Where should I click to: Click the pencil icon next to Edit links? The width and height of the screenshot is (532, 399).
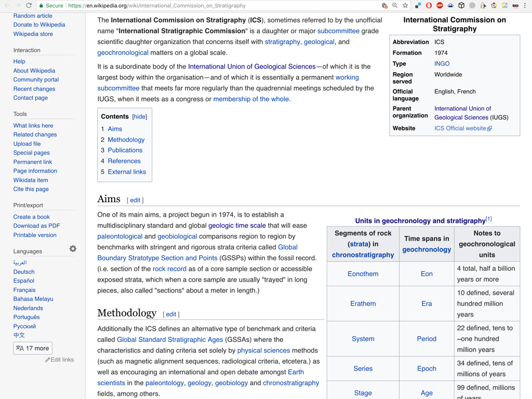pyautogui.click(x=47, y=360)
